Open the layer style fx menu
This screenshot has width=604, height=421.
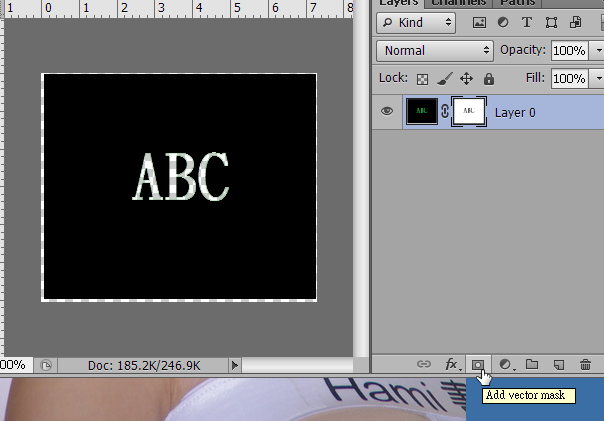pyautogui.click(x=451, y=365)
